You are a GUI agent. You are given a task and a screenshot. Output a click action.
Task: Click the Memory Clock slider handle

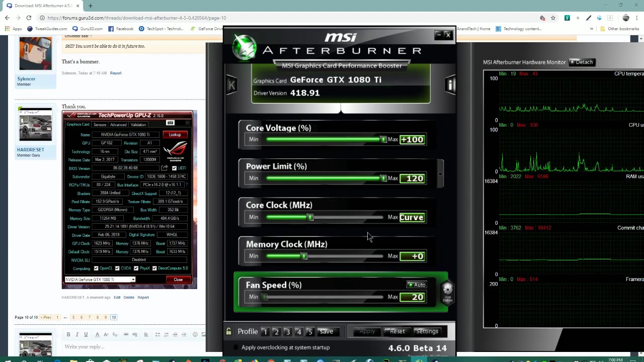[x=304, y=256]
